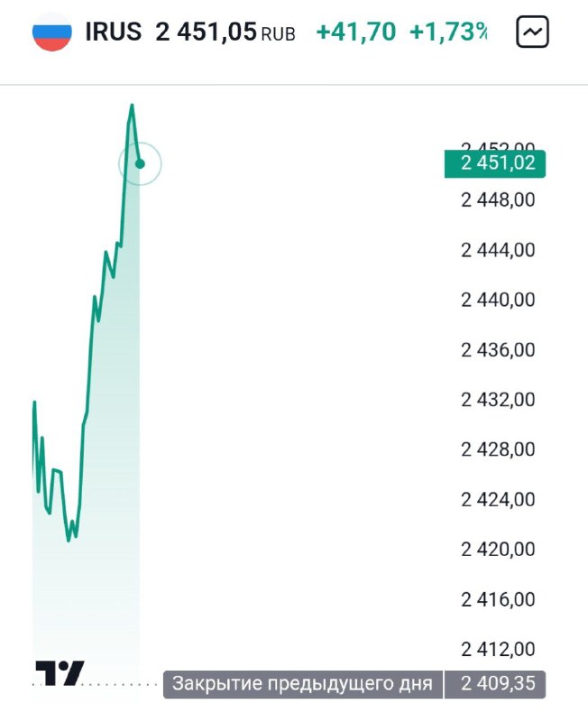The width and height of the screenshot is (588, 722).
Task: Select the current price dot on chart
Action: (x=141, y=163)
